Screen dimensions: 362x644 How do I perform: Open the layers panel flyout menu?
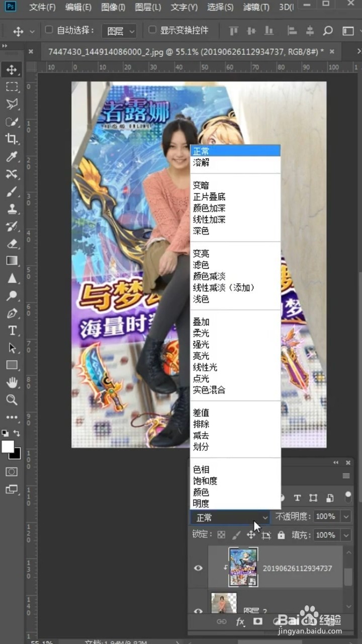346,475
